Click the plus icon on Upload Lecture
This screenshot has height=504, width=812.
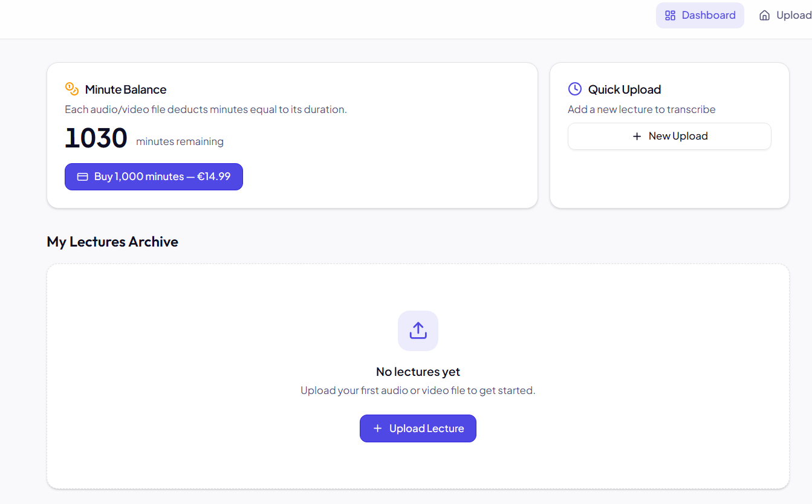pyautogui.click(x=377, y=428)
